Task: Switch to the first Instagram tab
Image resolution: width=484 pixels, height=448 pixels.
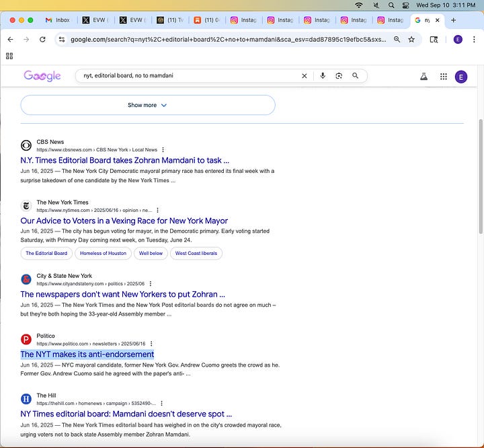Action: (x=243, y=20)
